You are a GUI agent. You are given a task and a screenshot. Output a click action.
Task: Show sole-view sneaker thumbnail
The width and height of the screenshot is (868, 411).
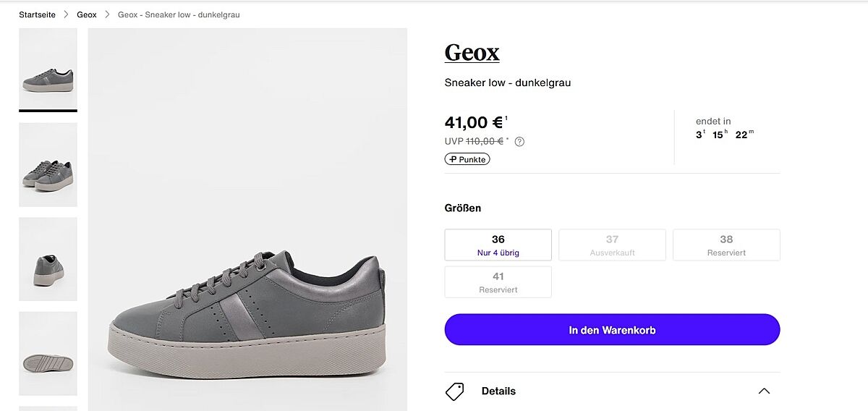click(48, 354)
